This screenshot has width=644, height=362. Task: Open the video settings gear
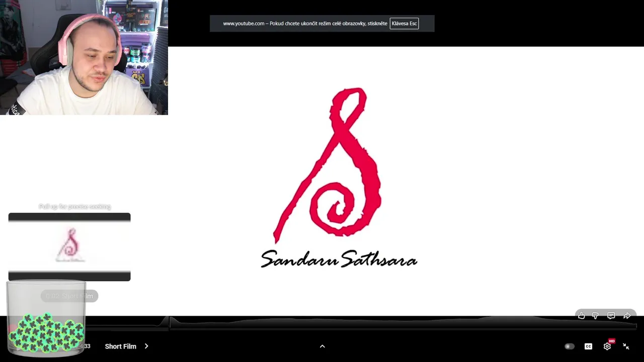pos(607,346)
